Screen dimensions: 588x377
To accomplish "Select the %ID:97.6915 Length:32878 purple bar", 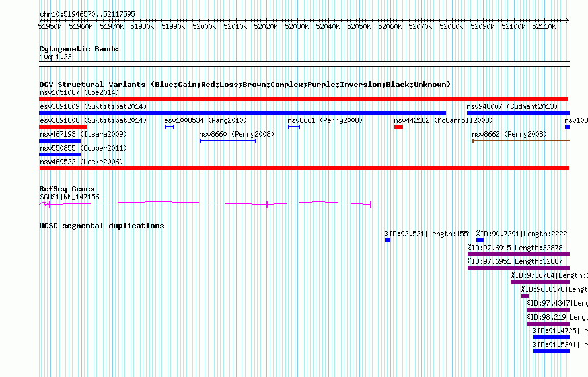I will pos(519,254).
